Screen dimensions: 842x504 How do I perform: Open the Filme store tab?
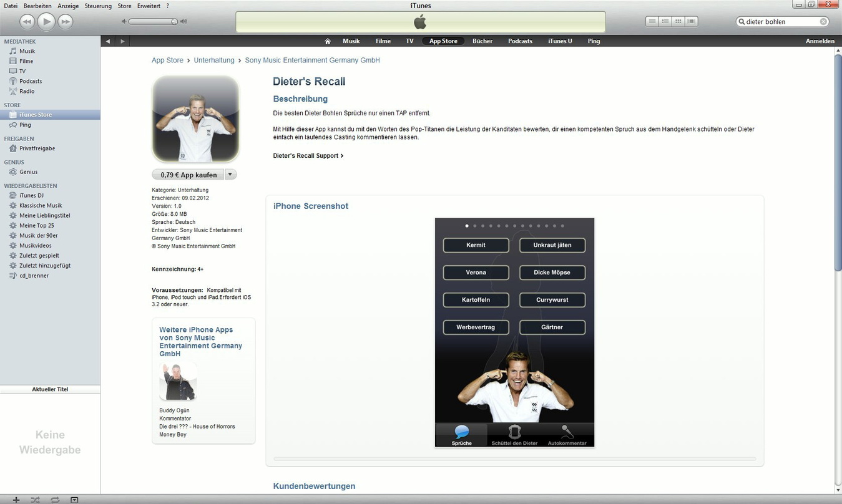tap(383, 41)
